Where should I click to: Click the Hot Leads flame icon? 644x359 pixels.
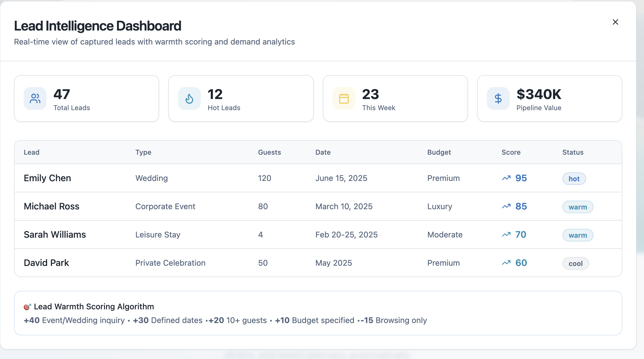pos(189,98)
